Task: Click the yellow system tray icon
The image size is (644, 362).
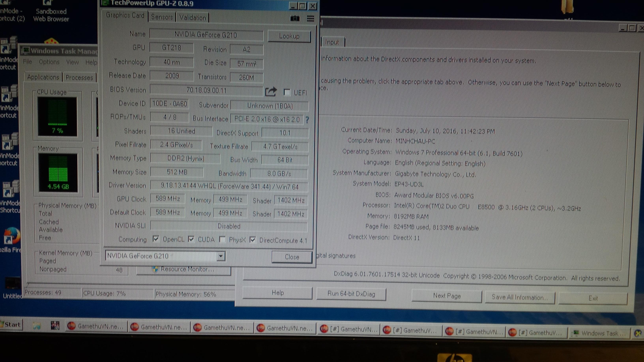Action: (638, 333)
